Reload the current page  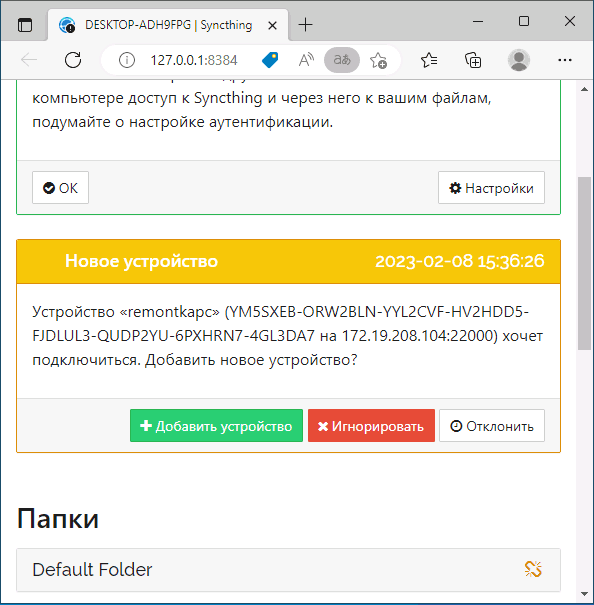[x=73, y=60]
